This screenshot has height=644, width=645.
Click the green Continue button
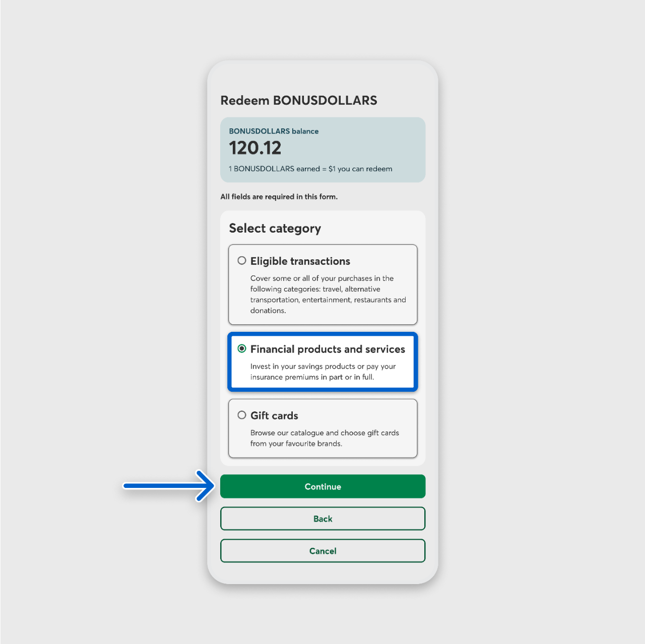pyautogui.click(x=322, y=486)
